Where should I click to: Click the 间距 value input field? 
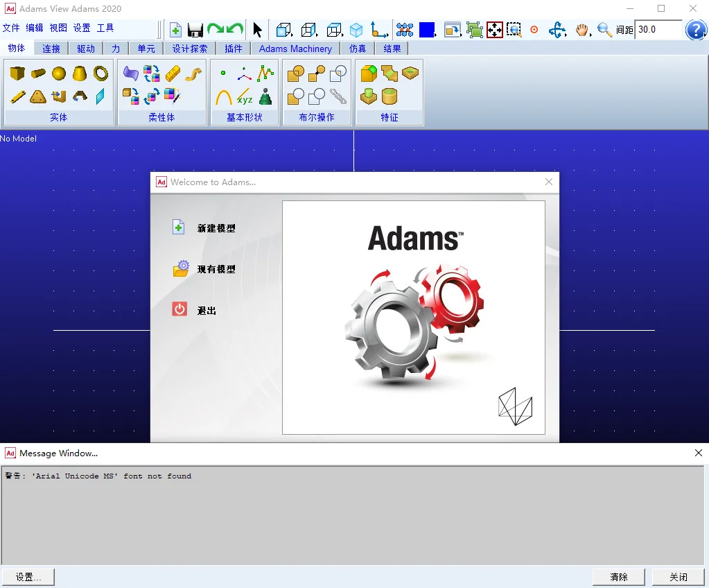658,29
